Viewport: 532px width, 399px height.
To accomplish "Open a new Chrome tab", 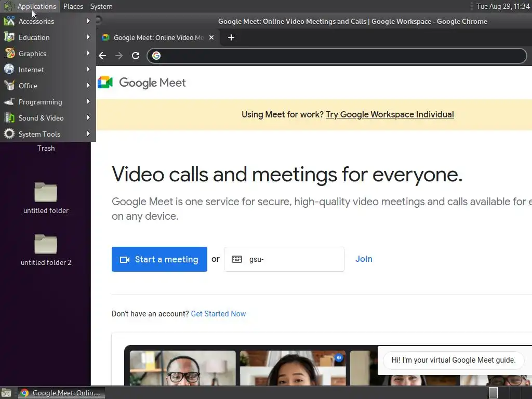I will point(231,37).
